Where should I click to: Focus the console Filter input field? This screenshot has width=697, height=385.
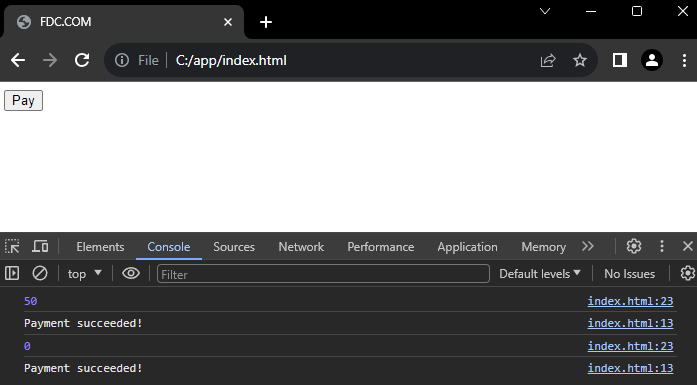point(323,274)
